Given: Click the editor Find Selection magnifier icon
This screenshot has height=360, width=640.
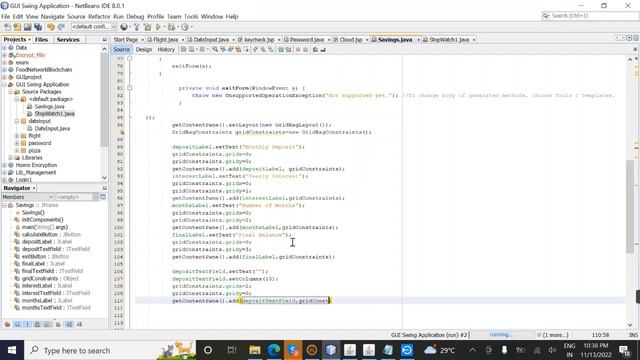Looking at the screenshot, I should [x=215, y=49].
